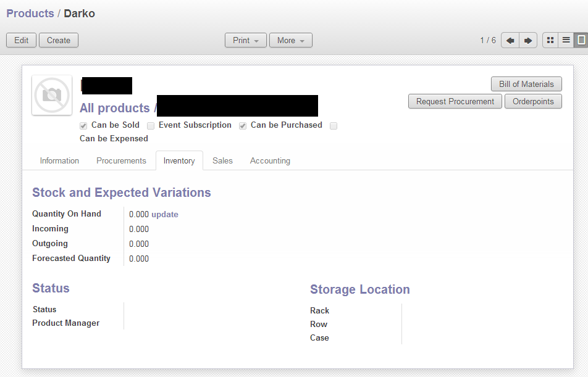Go to previous product record arrow

(x=510, y=41)
